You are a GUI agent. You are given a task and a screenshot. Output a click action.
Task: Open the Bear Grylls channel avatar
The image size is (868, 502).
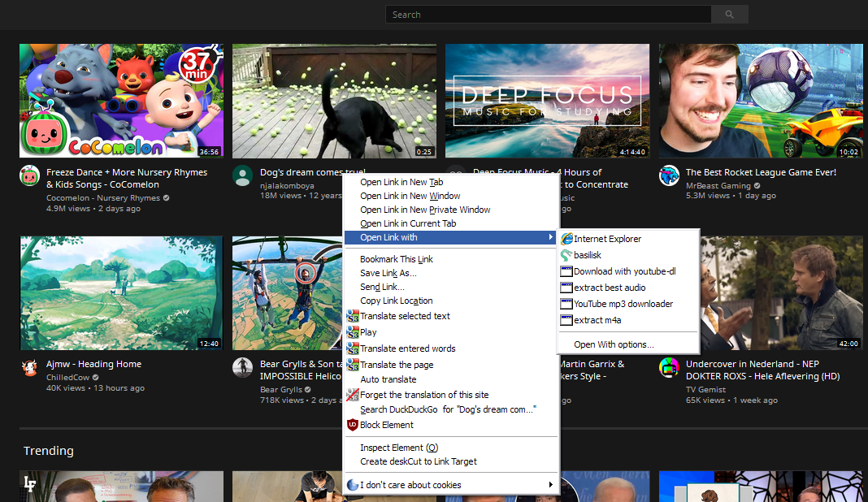tap(242, 367)
